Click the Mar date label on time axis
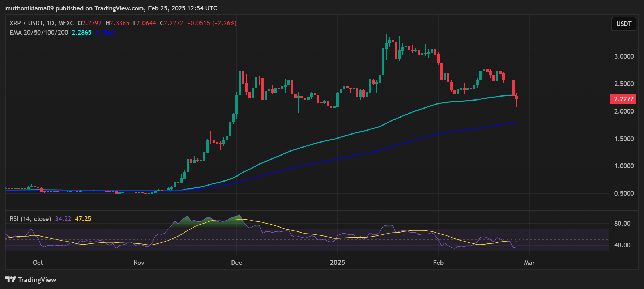 [529, 263]
